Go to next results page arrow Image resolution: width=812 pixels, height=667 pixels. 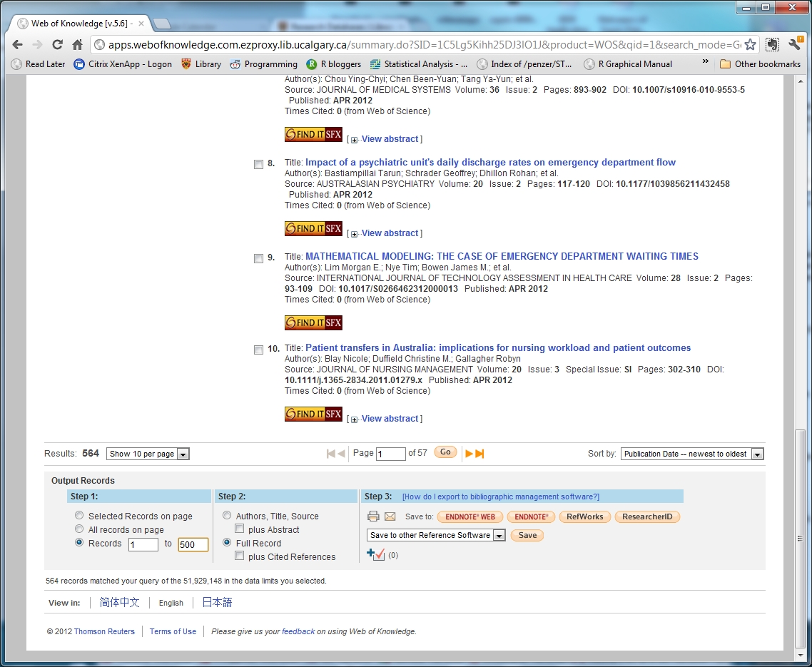(x=470, y=453)
